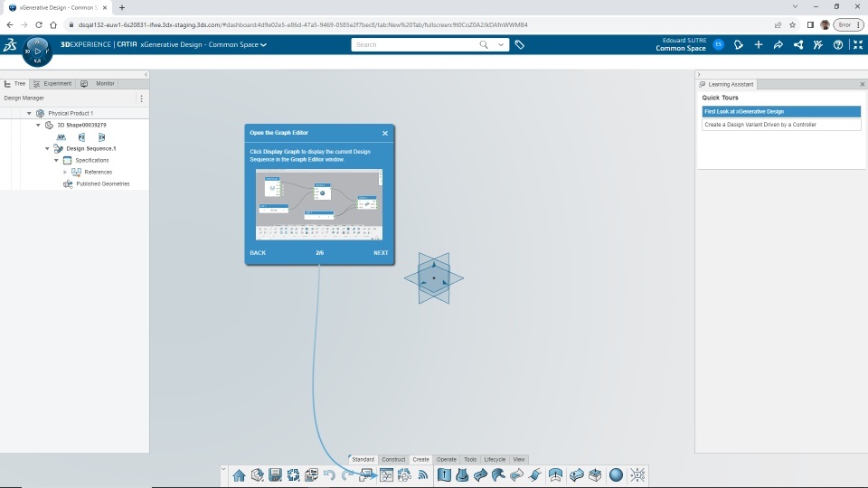868x488 pixels.
Task: Open the Construct toolbar tab
Action: click(393, 459)
